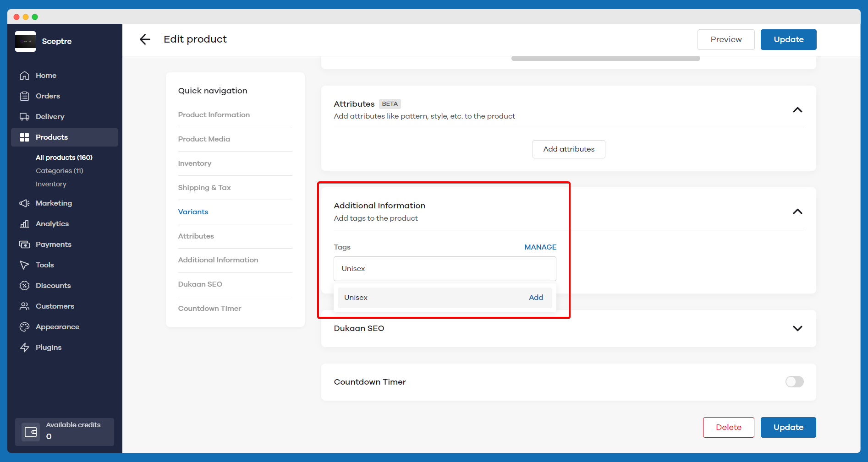Screen dimensions: 868x462
Task: Jump to Variants in quick navigation
Action: (x=193, y=212)
